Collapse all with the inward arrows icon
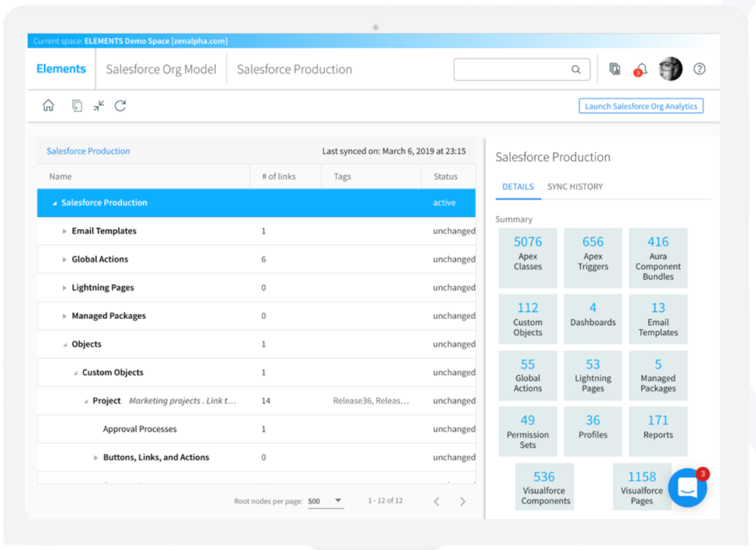 pyautogui.click(x=99, y=105)
